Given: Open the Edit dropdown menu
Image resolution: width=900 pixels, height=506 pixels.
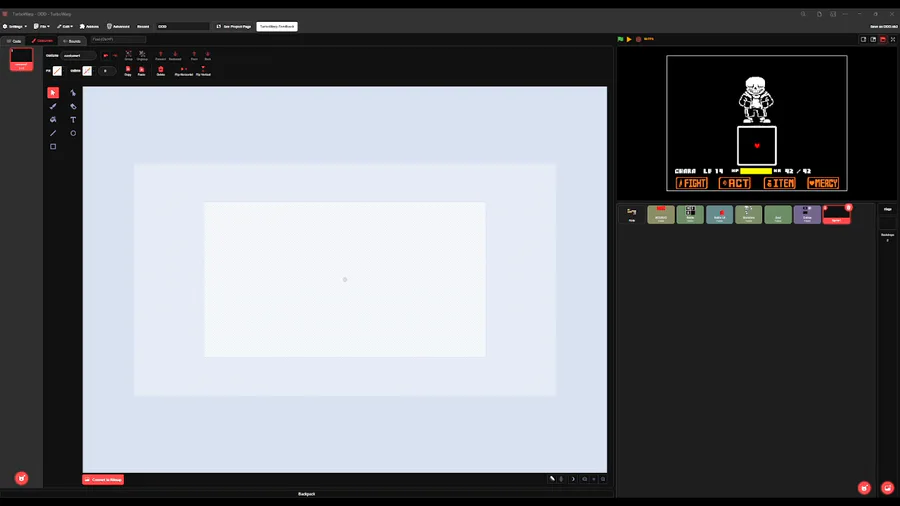Looking at the screenshot, I should coord(65,26).
